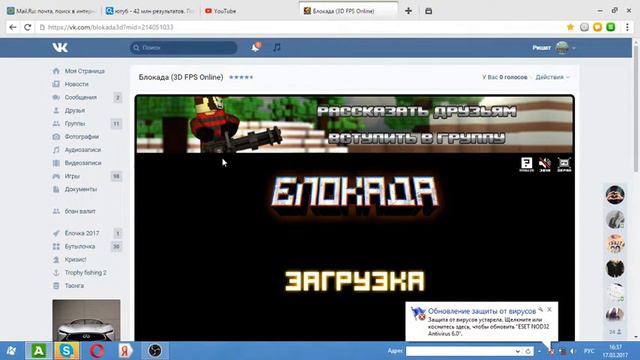Click the grey browser extension icon
The height and width of the screenshot is (360, 640).
coord(584,27)
